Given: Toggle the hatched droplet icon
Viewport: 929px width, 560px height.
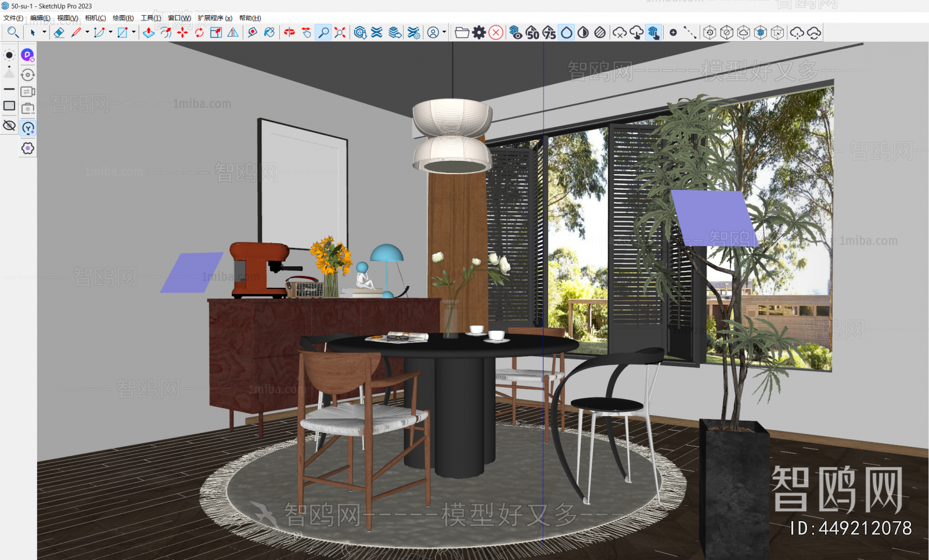Looking at the screenshot, I should point(600,32).
